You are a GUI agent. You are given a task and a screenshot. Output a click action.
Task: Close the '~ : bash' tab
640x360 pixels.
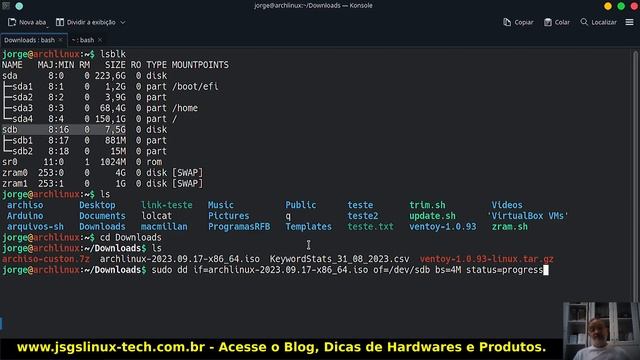tap(100, 40)
